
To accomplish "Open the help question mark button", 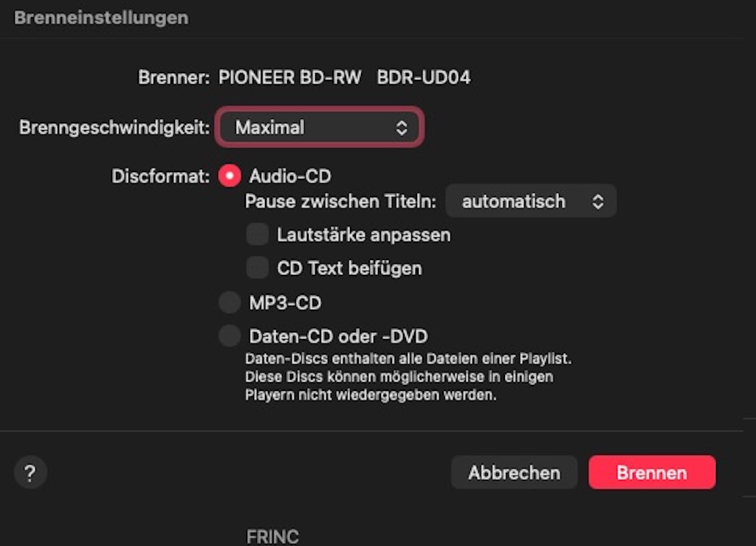I will click(x=30, y=473).
